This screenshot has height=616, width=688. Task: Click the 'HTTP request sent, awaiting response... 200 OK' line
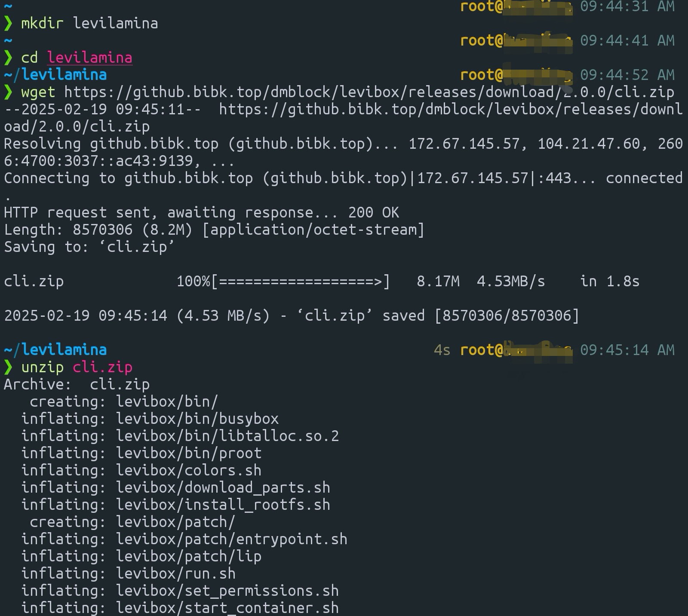[202, 212]
